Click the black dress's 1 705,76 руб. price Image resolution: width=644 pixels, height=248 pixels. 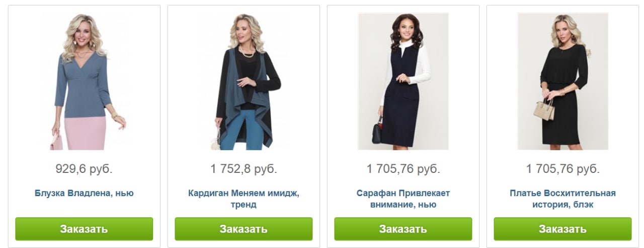(562, 169)
